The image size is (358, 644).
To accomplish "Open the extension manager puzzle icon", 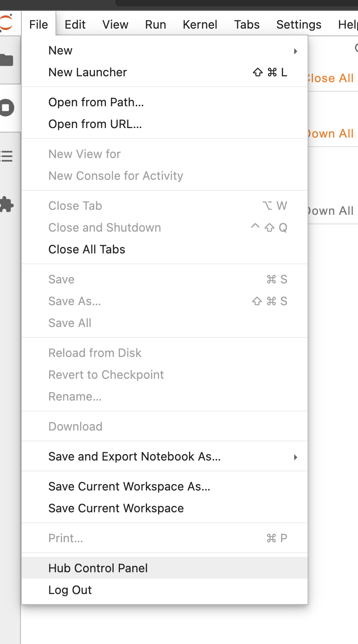I will click(x=6, y=204).
